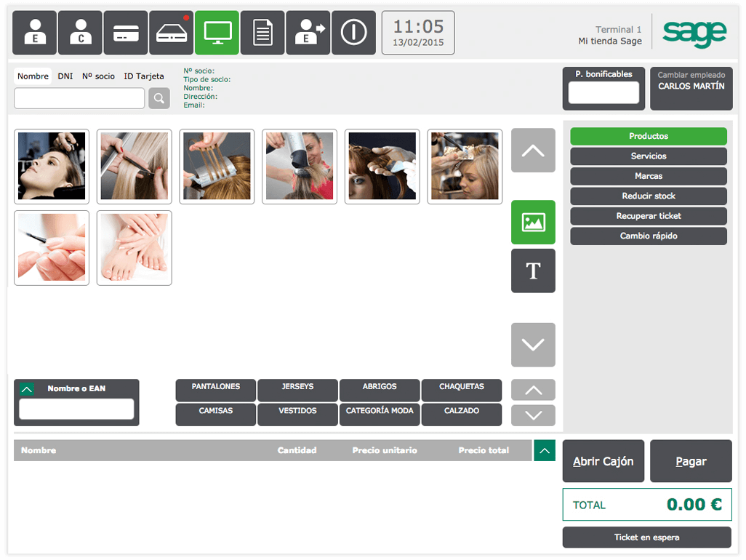Click the magnifier search icon for customers
Image resolution: width=746 pixels, height=560 pixels.
[x=159, y=98]
